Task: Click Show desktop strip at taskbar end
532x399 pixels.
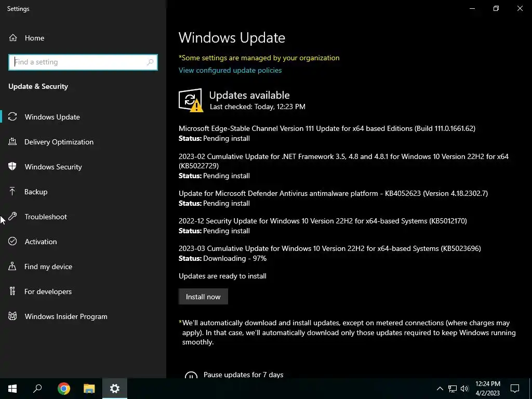Action: (x=530, y=389)
